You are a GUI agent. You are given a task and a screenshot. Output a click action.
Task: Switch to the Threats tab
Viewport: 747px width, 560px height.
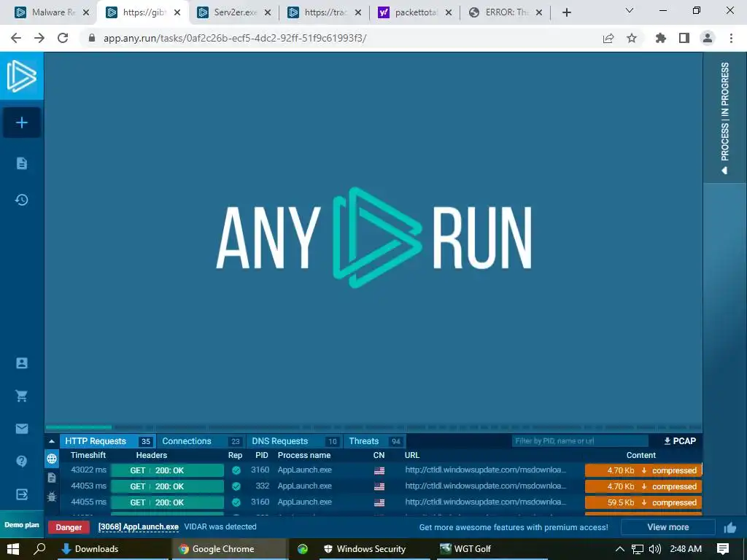point(374,441)
